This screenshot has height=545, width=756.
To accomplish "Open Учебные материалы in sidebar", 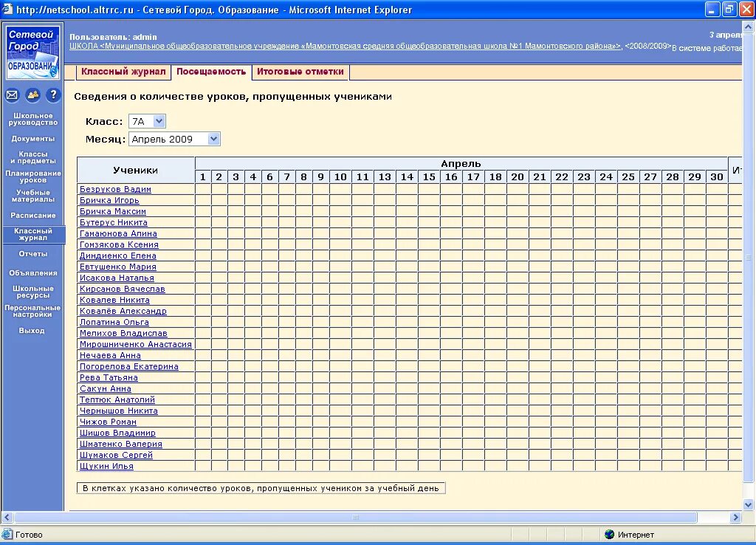I will click(x=32, y=196).
